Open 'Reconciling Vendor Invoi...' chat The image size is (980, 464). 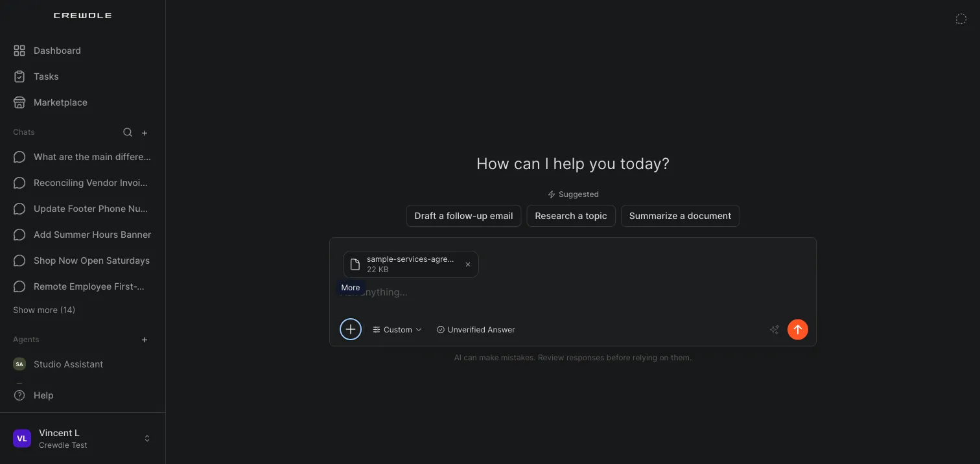click(x=82, y=183)
